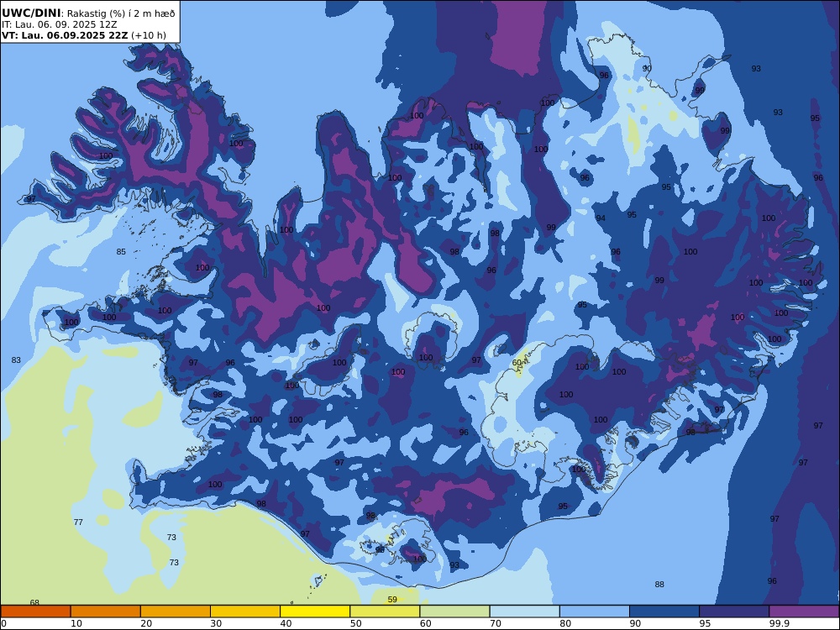Click the '20' legend tick label
This screenshot has width=840, height=630.
(146, 623)
